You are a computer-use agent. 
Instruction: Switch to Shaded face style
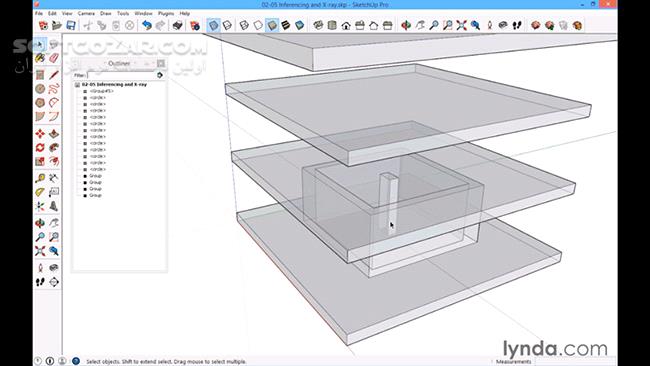point(272,25)
